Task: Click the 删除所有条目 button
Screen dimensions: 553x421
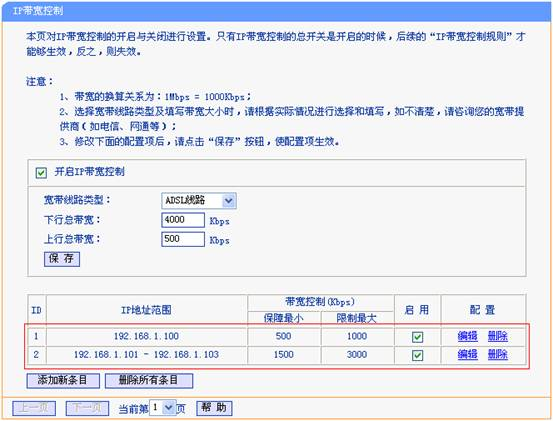Action: [149, 380]
